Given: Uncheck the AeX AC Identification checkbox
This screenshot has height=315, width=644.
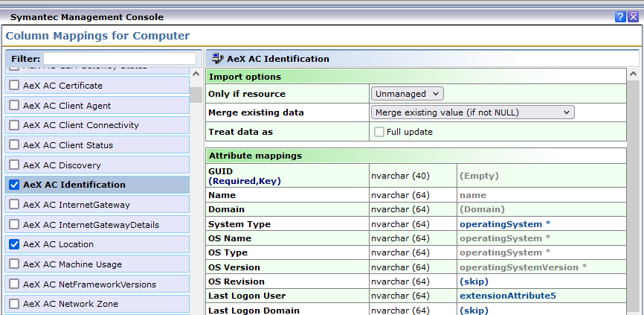Looking at the screenshot, I should [14, 185].
